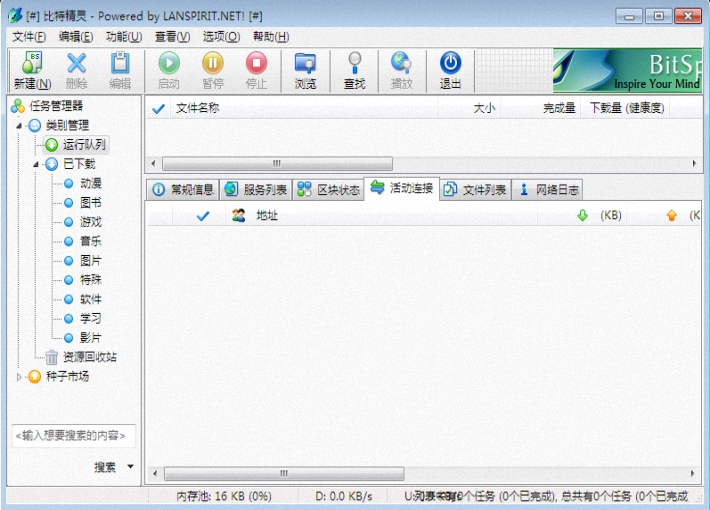Start task with the 启动 play icon

pyautogui.click(x=169, y=71)
